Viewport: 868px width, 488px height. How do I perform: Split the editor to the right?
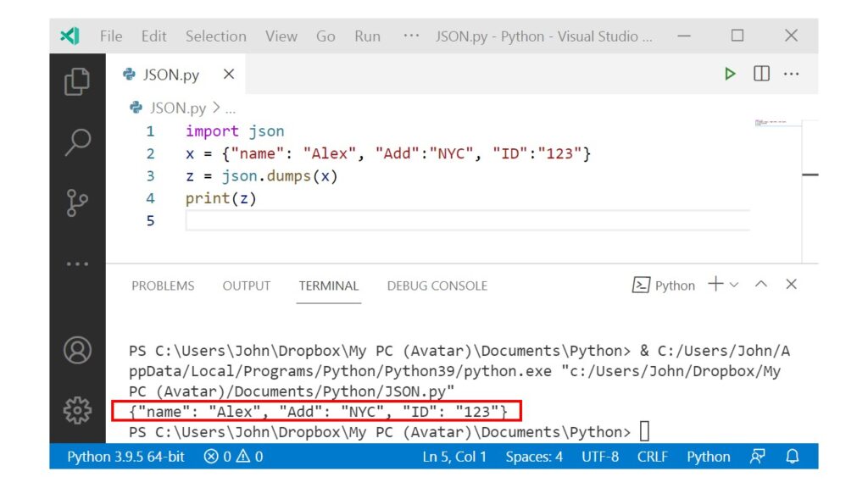pos(761,73)
